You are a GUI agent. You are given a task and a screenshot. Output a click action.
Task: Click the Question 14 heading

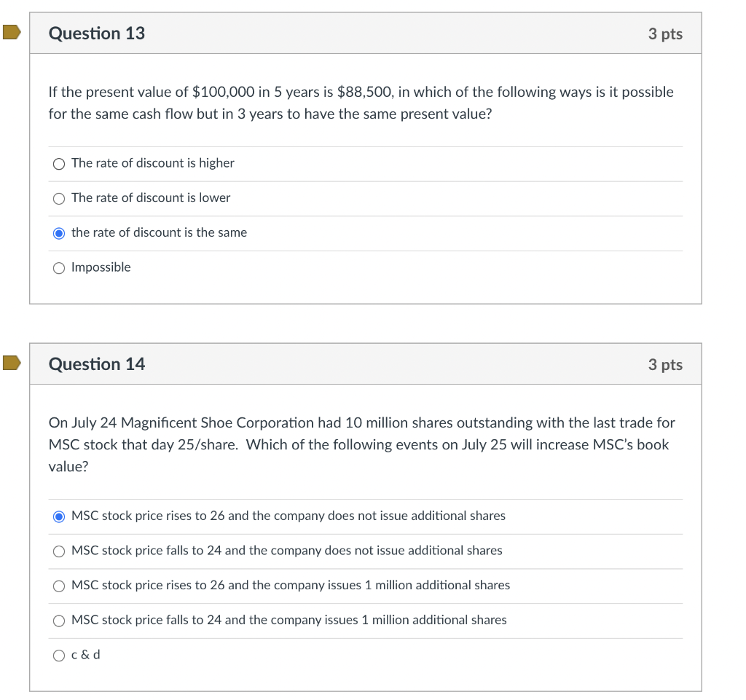point(96,363)
